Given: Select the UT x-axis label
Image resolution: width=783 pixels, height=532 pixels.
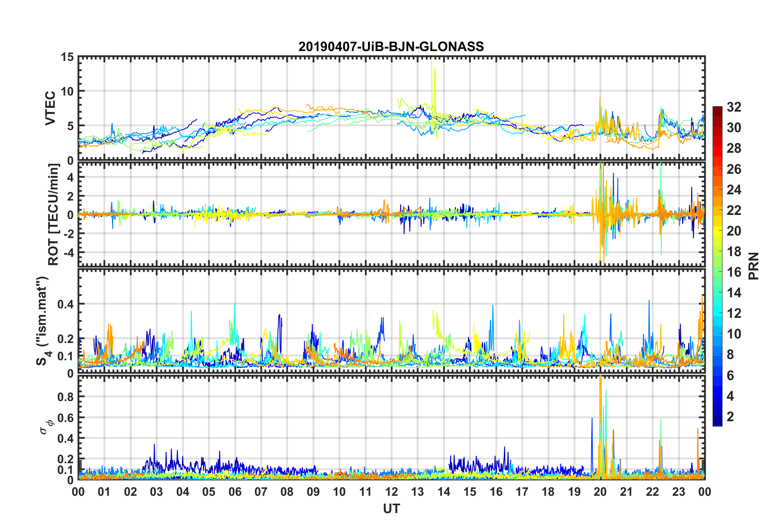Looking at the screenshot, I should pyautogui.click(x=391, y=509).
